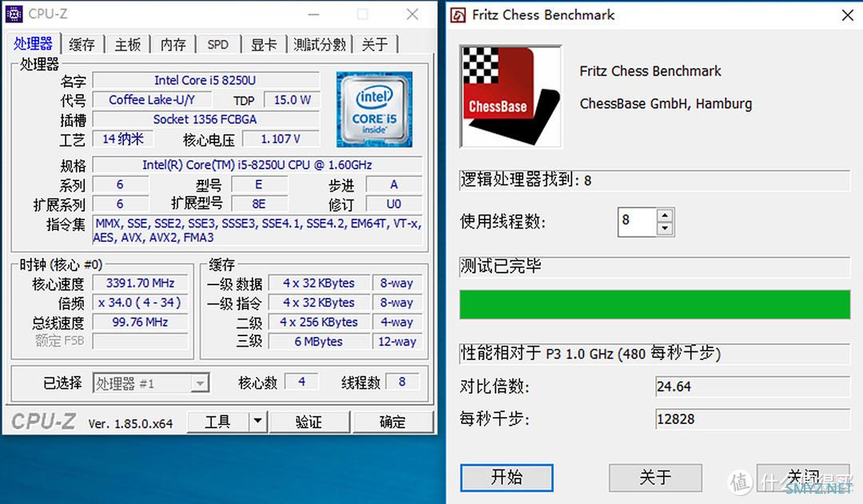This screenshot has width=863, height=504.
Task: Click the Socket 1356 FCBGA field
Action: pyautogui.click(x=206, y=119)
